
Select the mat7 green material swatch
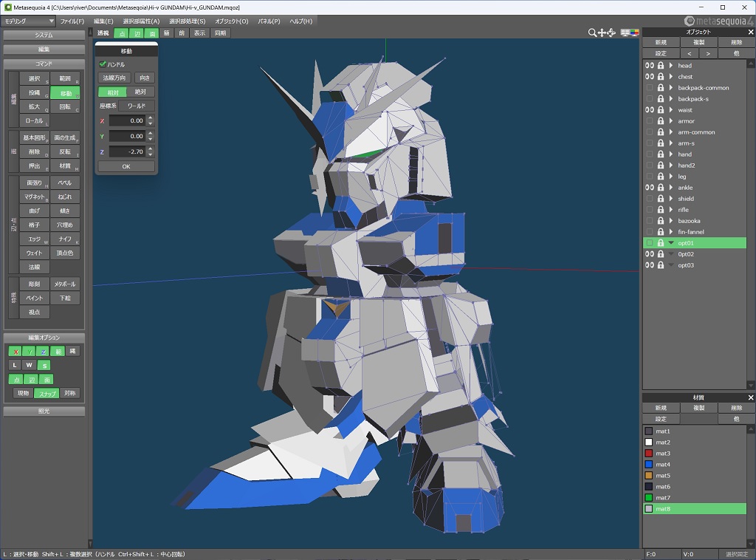[x=649, y=498]
